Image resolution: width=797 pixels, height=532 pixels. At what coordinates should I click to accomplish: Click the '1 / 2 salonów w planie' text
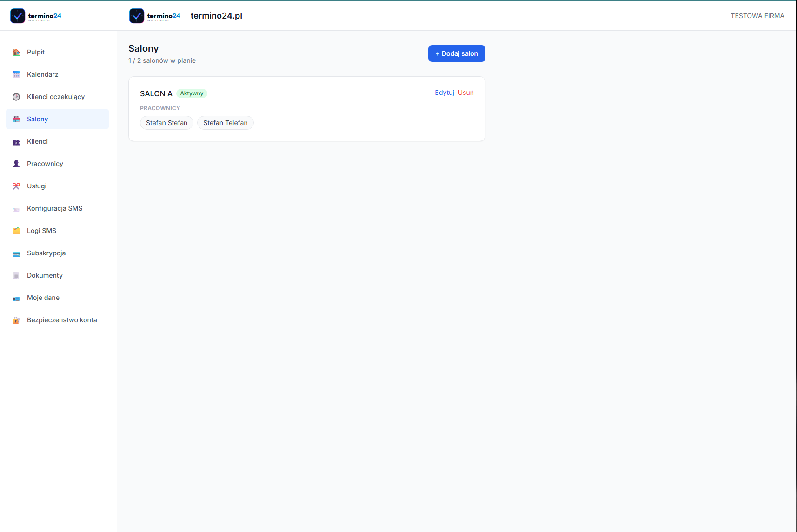click(x=162, y=60)
